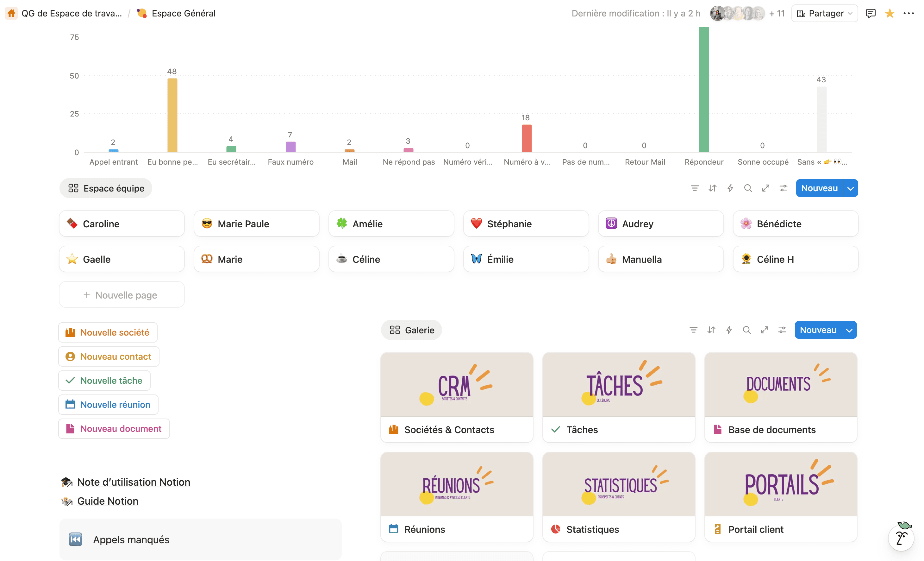The width and height of the screenshot is (924, 561).
Task: Select the Galerie view tab
Action: click(411, 330)
